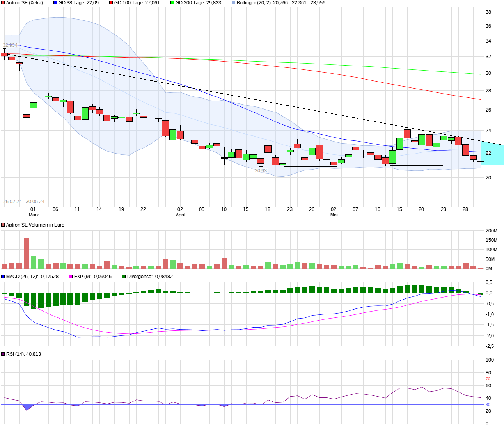
Task: Click the price axis value 38
Action: pyautogui.click(x=488, y=12)
